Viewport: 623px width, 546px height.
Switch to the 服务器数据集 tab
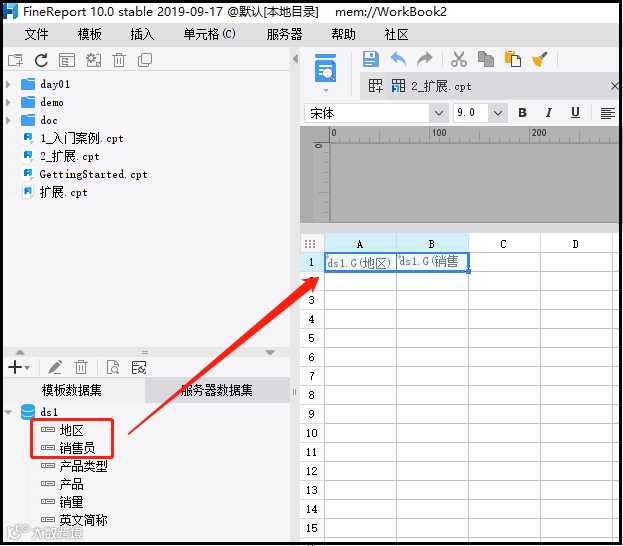[x=217, y=390]
